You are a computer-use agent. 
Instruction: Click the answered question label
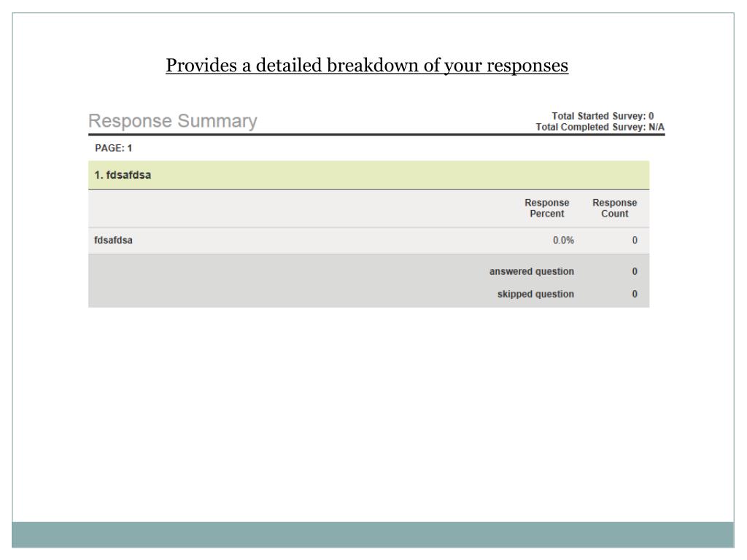[532, 271]
